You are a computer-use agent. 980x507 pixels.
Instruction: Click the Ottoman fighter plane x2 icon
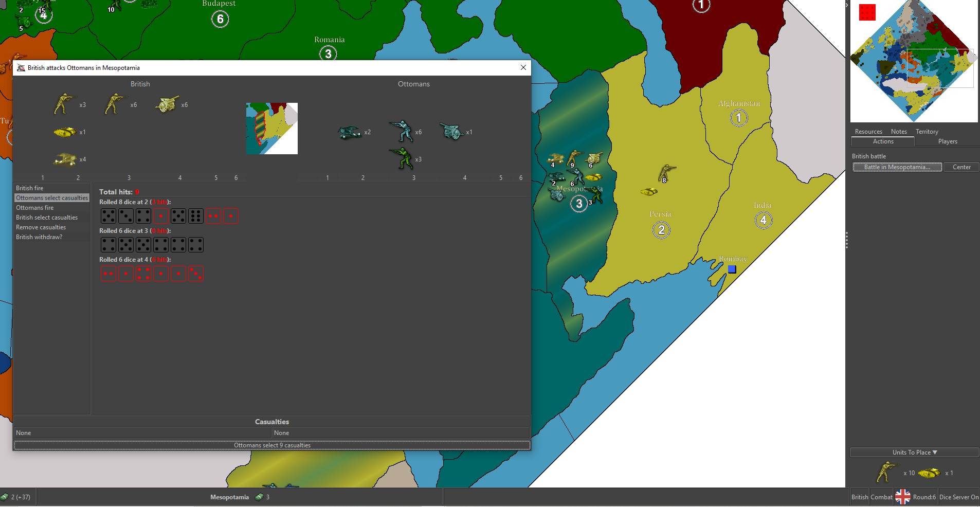[349, 133]
